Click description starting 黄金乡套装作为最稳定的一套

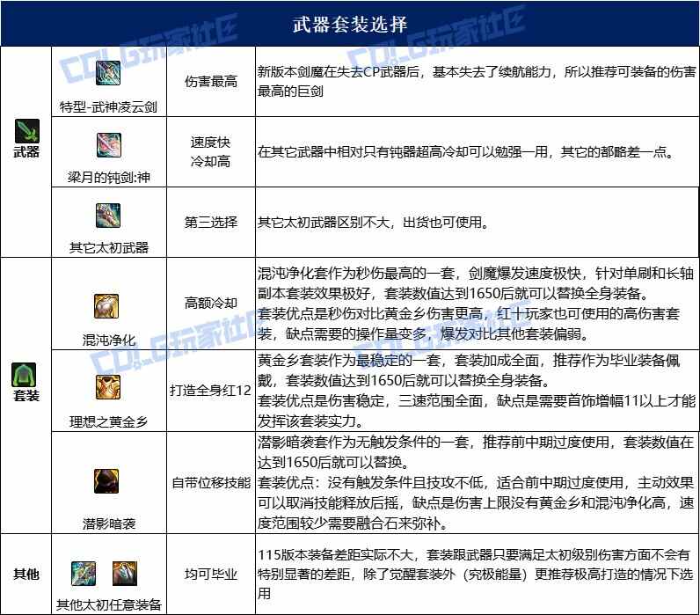pyautogui.click(x=477, y=391)
